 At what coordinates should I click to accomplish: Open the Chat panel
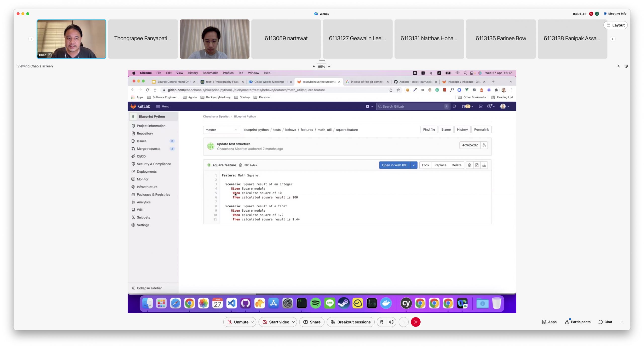click(605, 322)
